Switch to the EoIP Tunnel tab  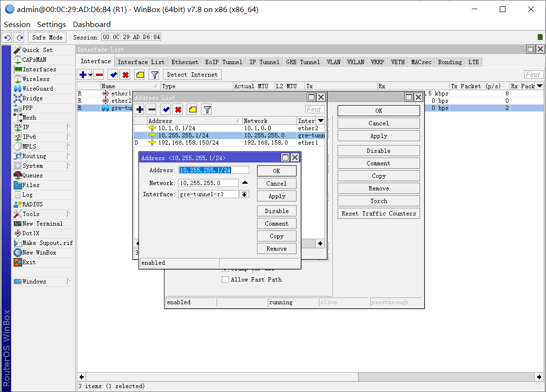click(223, 62)
